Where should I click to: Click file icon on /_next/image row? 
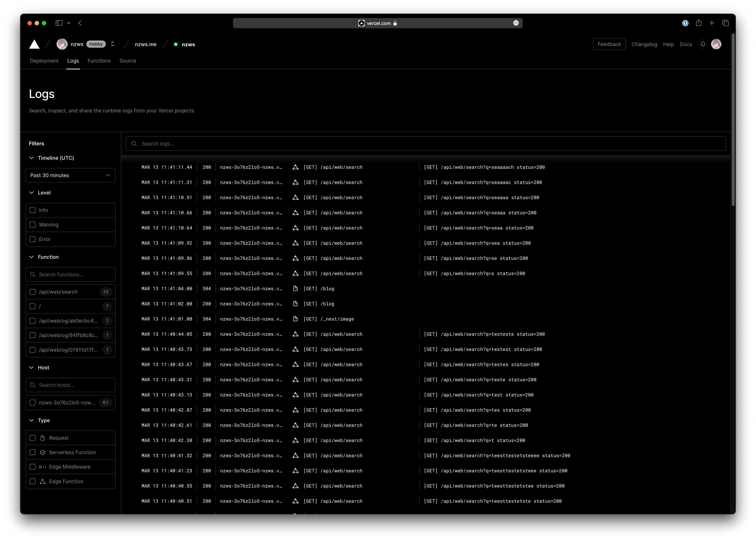pos(295,319)
